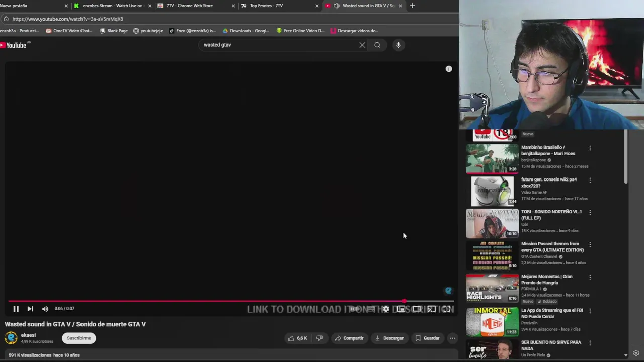Switch to theater mode
This screenshot has width=644, height=362.
(x=416, y=309)
